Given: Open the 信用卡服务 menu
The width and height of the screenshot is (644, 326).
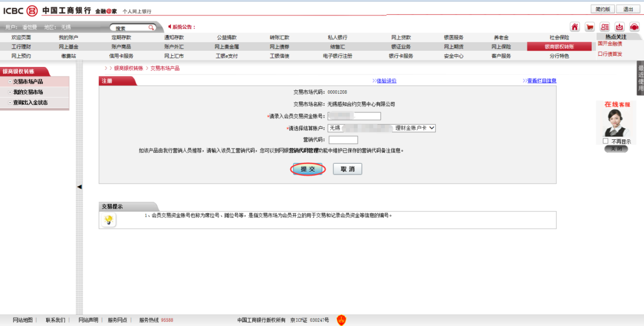Looking at the screenshot, I should point(121,56).
